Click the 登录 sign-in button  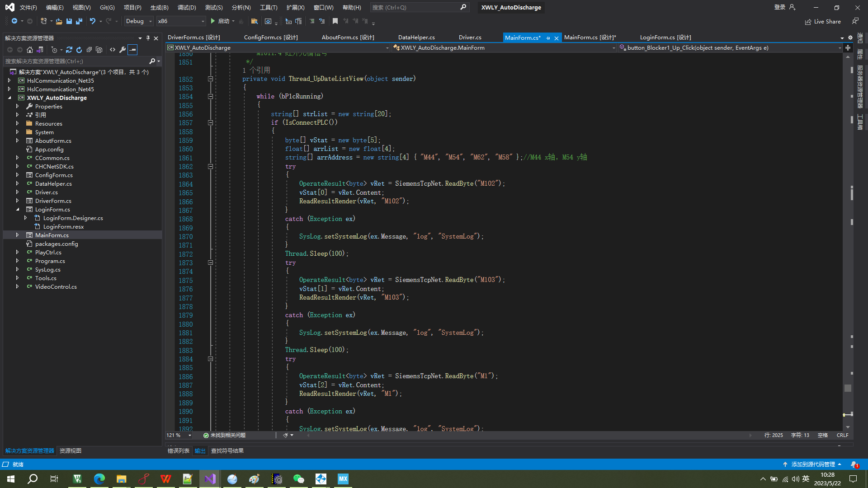pos(784,7)
